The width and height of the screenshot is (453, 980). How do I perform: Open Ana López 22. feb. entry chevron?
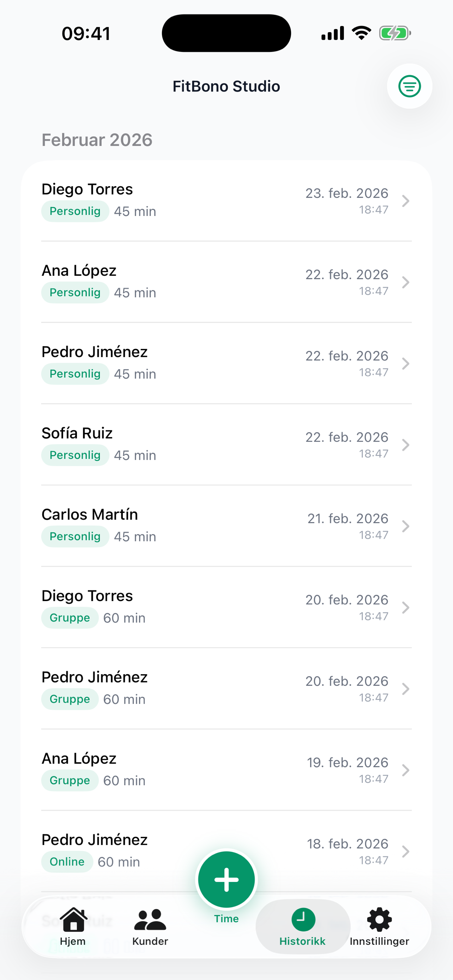click(405, 282)
